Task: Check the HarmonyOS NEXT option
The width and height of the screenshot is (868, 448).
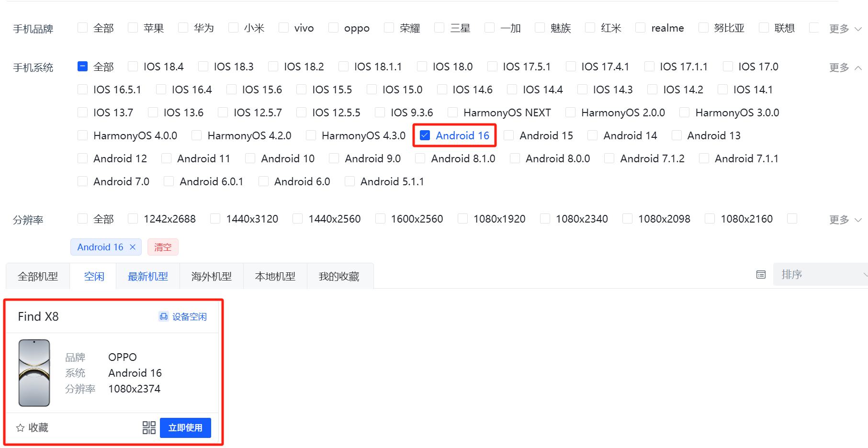Action: (452, 112)
